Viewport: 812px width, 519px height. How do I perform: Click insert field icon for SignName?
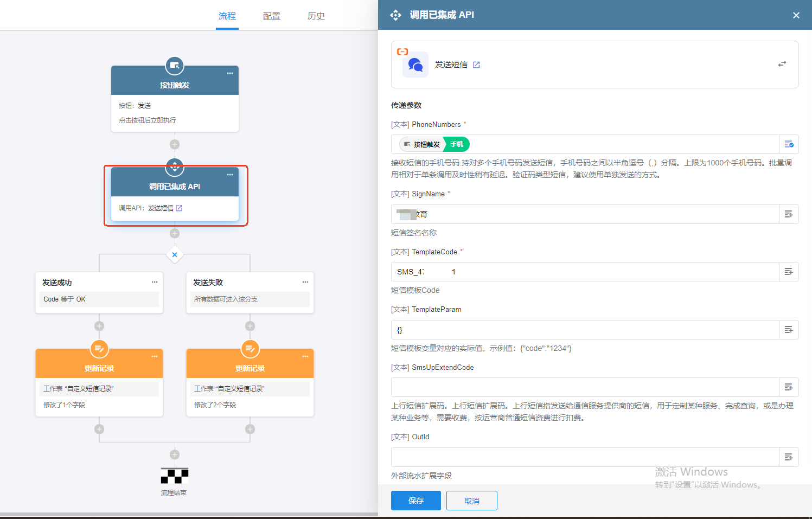(789, 214)
